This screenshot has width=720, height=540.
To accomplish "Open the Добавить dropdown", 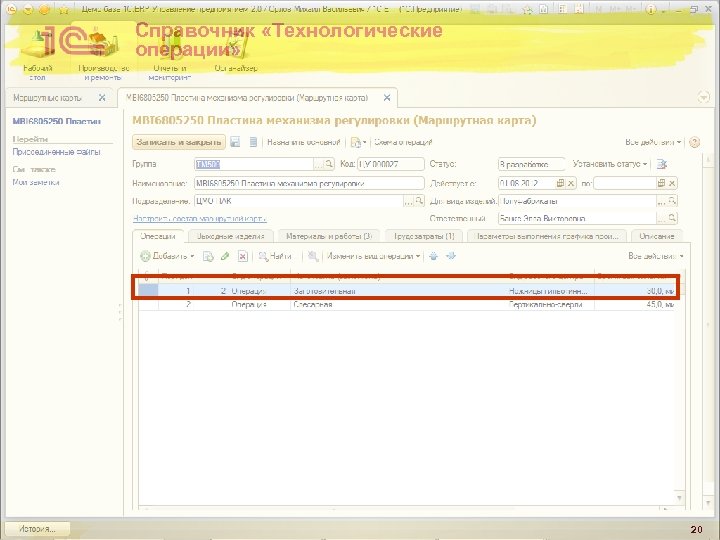I will pos(168,256).
